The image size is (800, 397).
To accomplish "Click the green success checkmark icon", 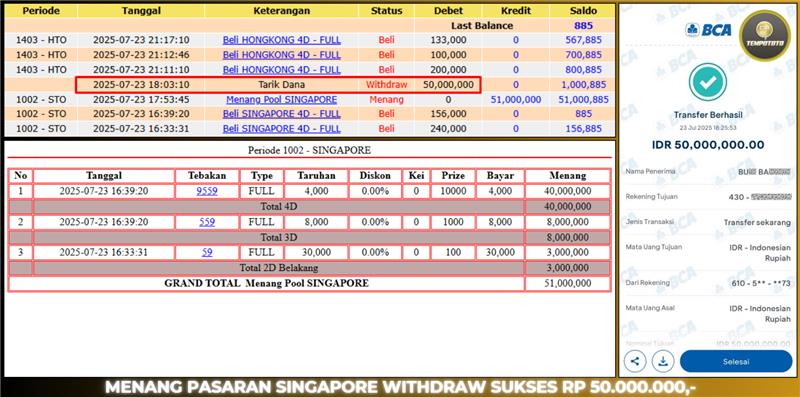I will coord(707,82).
